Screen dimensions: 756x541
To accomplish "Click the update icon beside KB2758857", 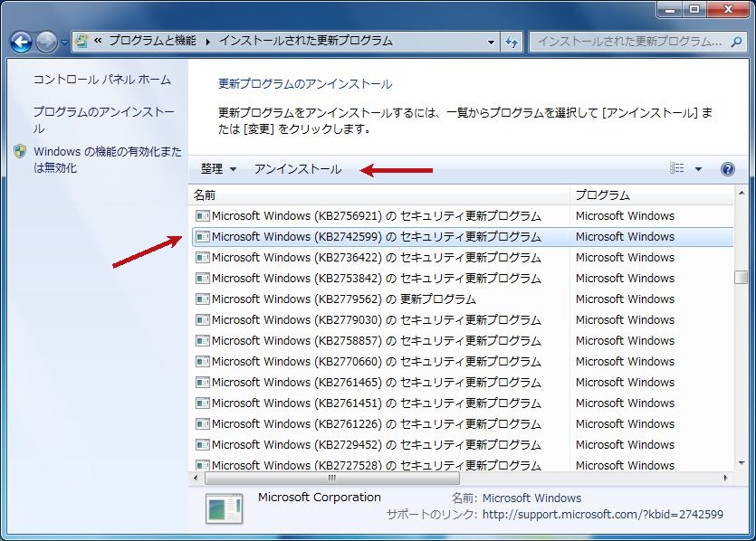I will point(203,340).
